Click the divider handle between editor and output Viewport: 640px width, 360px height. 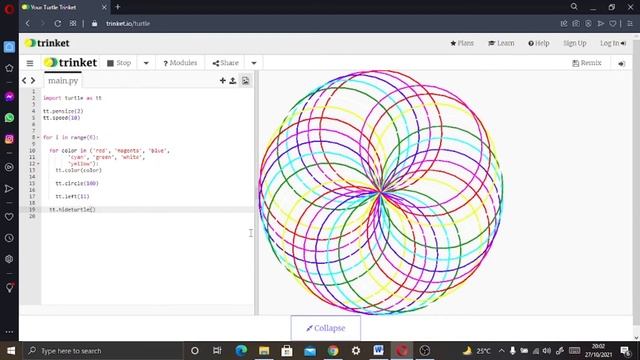(256, 193)
